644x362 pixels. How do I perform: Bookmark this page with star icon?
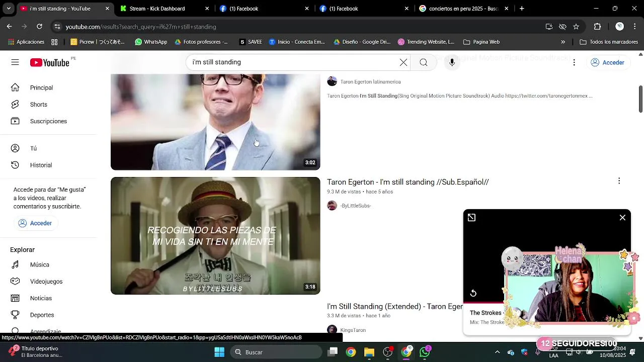tap(576, 27)
